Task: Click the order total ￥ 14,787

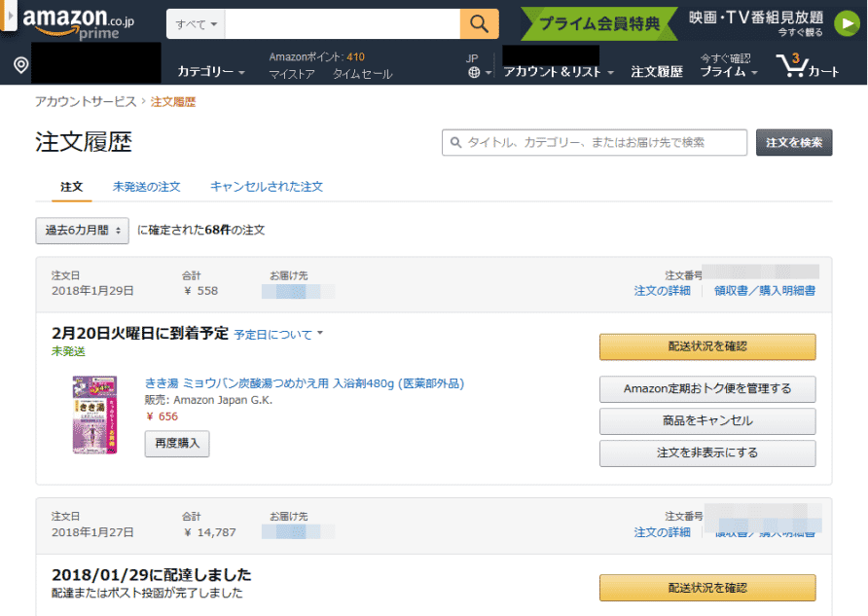Action: (209, 532)
